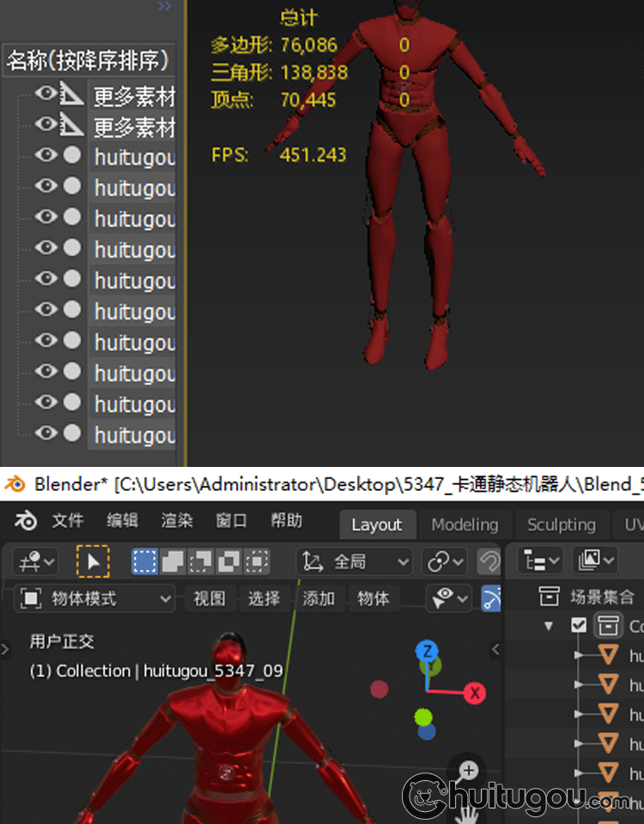Switch to the Modeling workspace tab
The height and width of the screenshot is (824, 644).
pyautogui.click(x=464, y=524)
